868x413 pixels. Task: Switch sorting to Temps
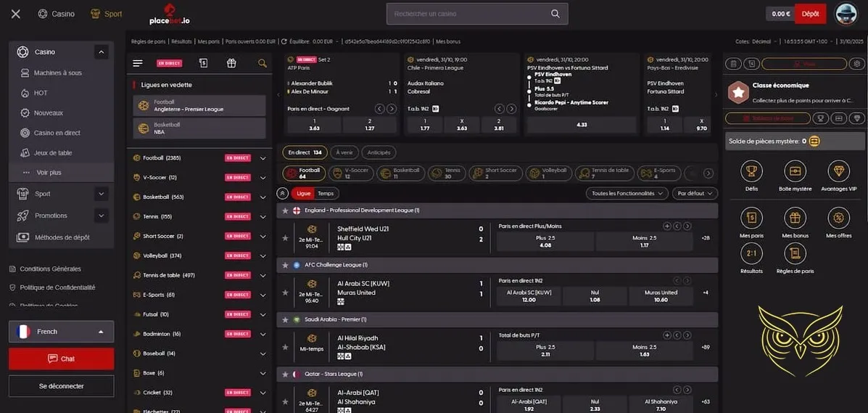click(326, 194)
